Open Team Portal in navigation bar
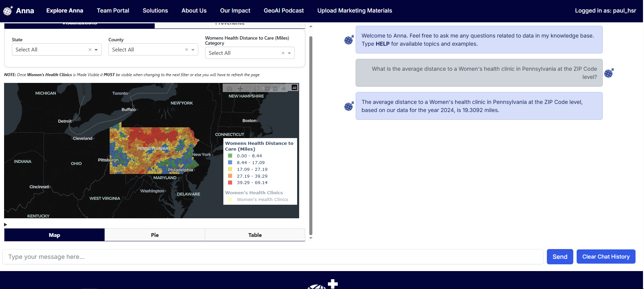 113,10
